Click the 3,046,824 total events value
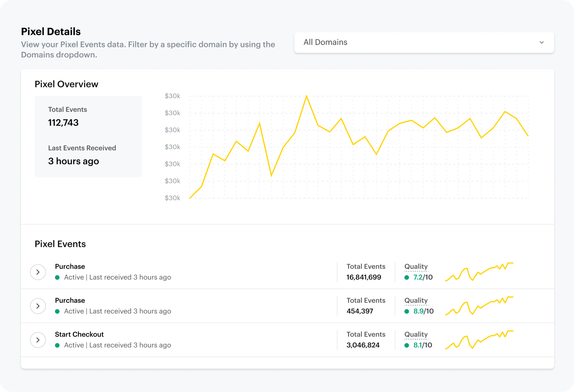 [363, 345]
